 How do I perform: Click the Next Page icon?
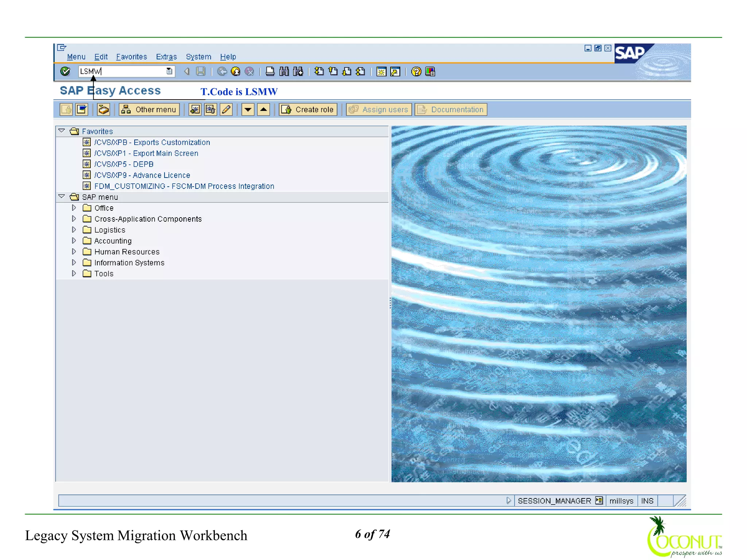[x=347, y=71]
